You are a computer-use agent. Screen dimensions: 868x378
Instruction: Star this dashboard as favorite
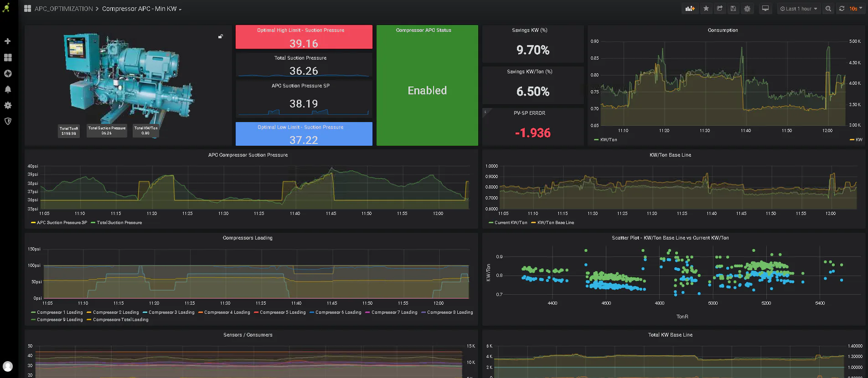[706, 9]
